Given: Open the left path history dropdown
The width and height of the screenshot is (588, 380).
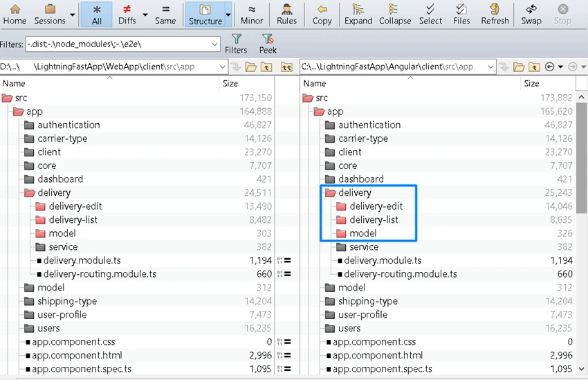Looking at the screenshot, I should click(x=222, y=67).
